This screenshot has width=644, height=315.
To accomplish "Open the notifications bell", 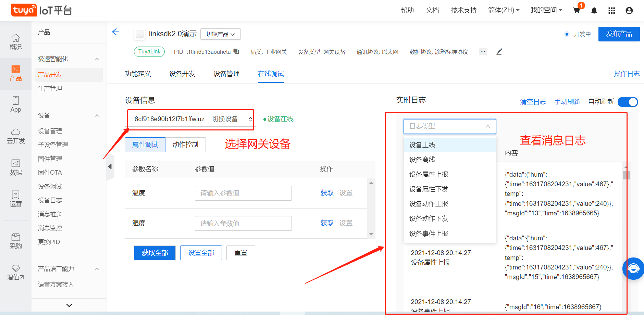I will coord(594,11).
